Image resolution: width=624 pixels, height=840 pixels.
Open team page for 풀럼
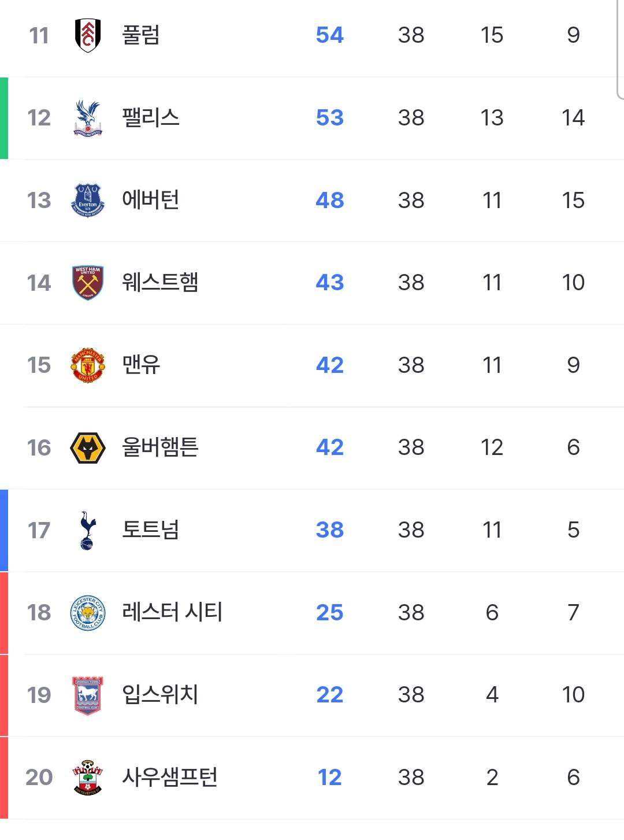point(141,35)
